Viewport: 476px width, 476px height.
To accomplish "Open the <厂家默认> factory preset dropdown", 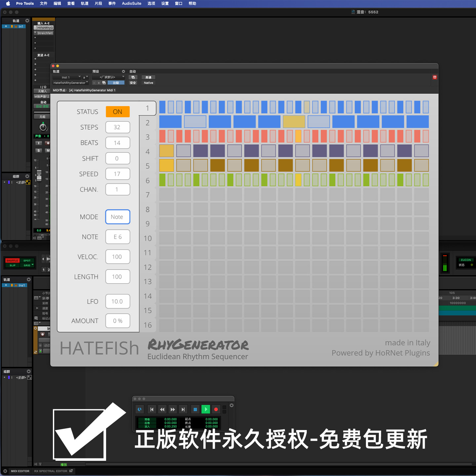I will pyautogui.click(x=108, y=77).
